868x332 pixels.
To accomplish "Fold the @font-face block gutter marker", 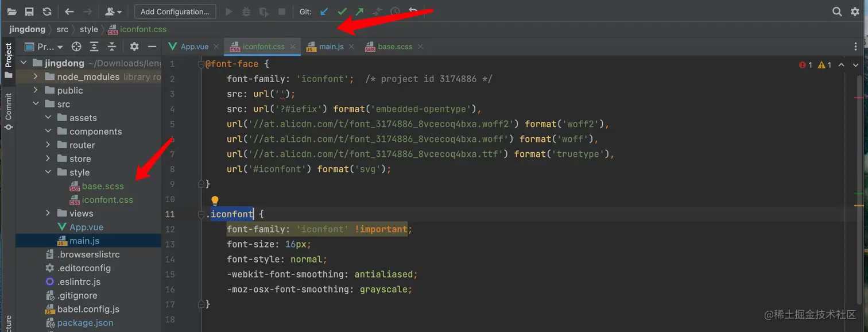I will click(x=201, y=64).
